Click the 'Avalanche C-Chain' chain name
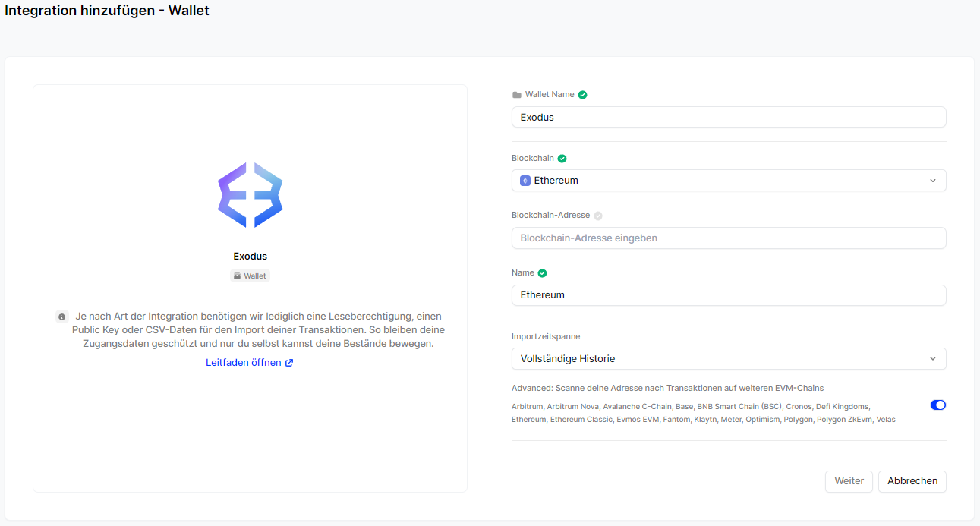This screenshot has width=980, height=526. [x=637, y=407]
